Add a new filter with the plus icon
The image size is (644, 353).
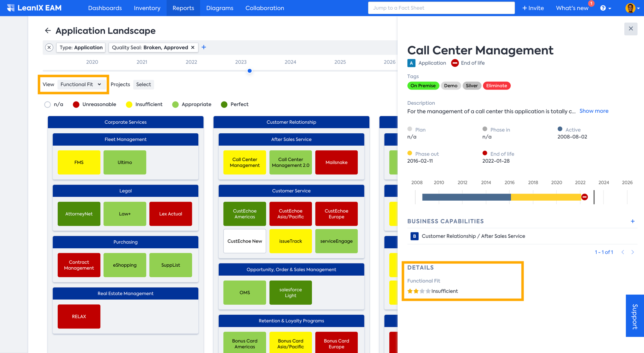(204, 47)
